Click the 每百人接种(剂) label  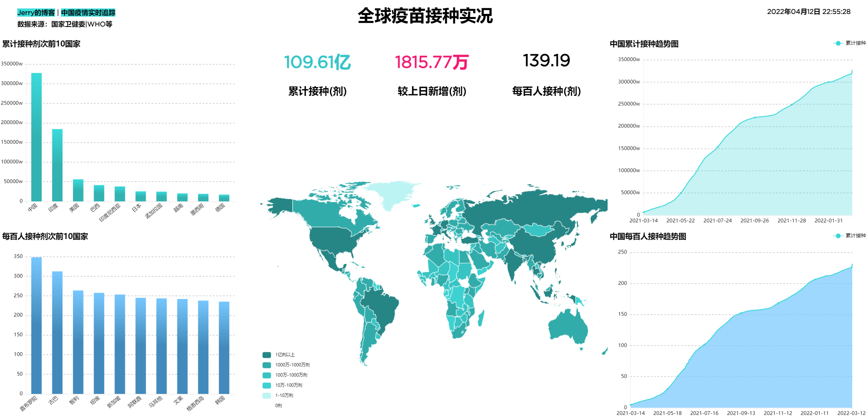(x=547, y=91)
